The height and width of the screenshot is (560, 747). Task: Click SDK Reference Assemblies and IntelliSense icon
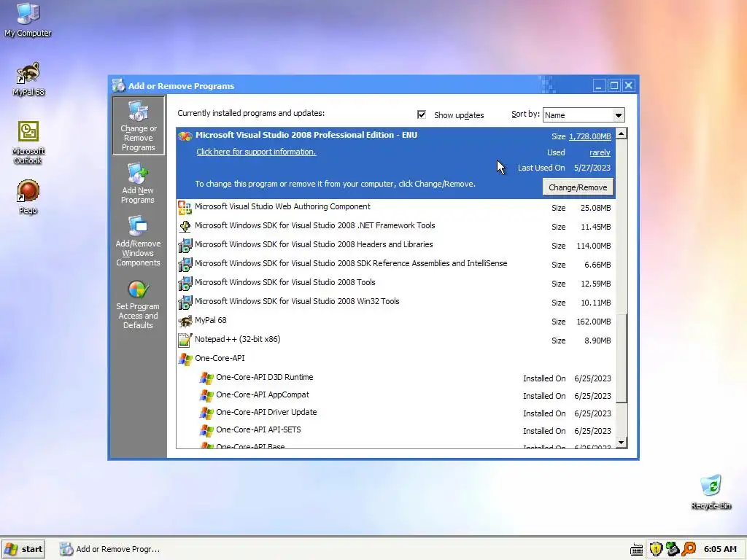click(185, 264)
